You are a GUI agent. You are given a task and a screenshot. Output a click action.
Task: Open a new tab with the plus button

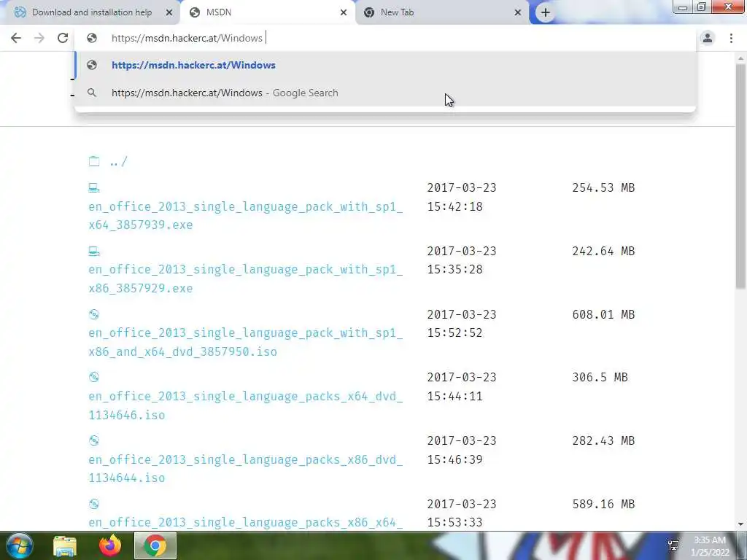tap(546, 12)
